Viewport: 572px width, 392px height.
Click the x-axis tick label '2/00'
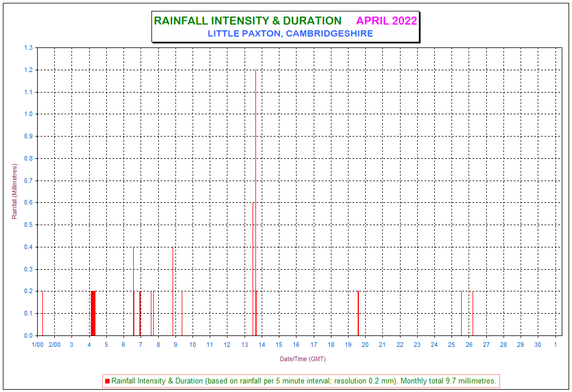[55, 345]
